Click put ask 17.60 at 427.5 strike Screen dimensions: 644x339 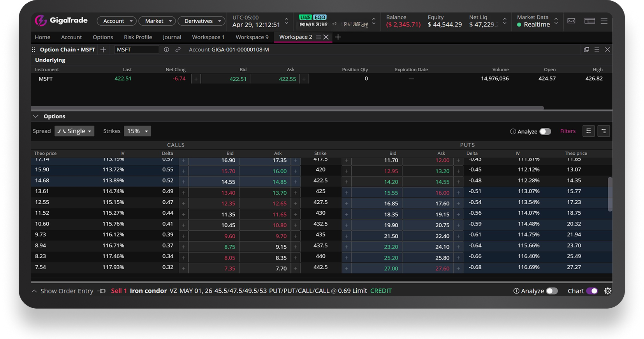coord(428,204)
